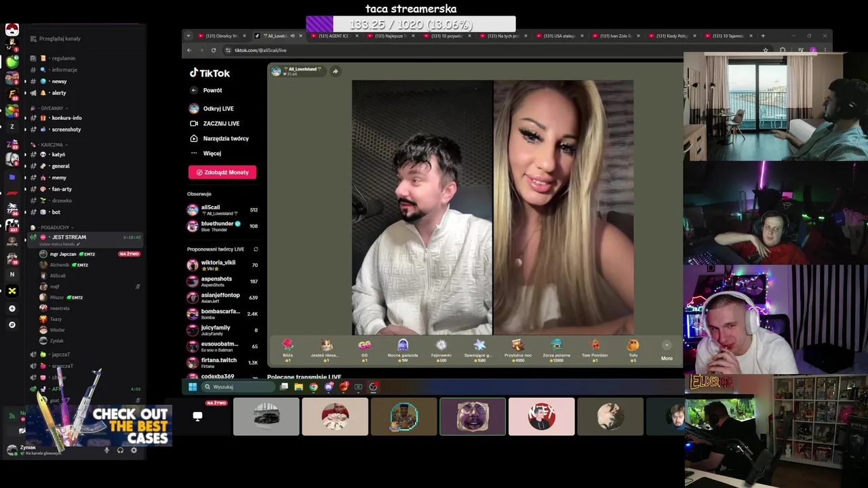Refresh Proponowani twórcy LIVE list

click(x=256, y=249)
